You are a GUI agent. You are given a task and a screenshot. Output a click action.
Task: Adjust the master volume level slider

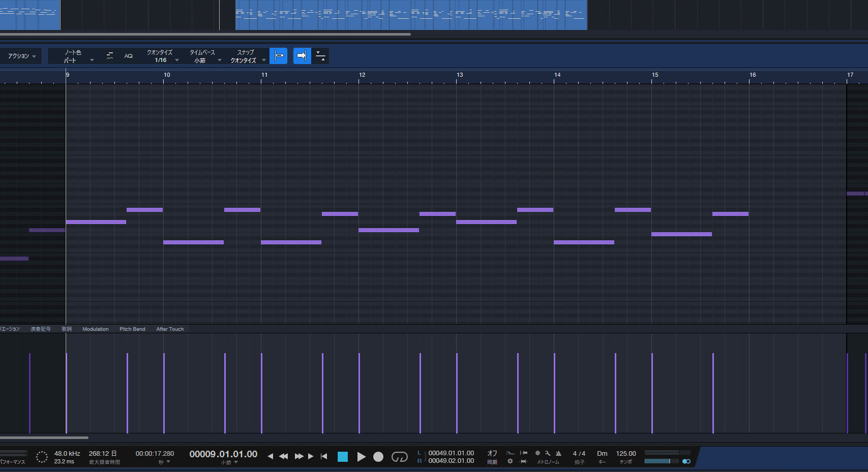(662, 461)
